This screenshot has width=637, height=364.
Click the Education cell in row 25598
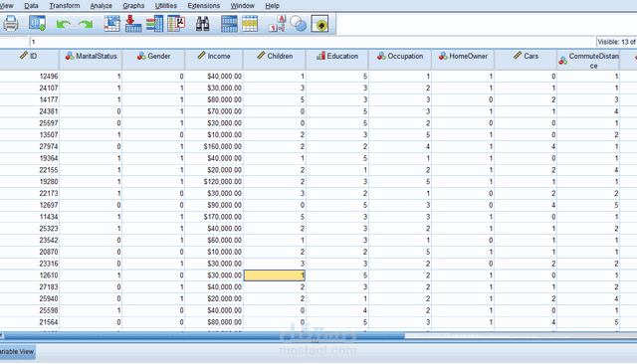coord(337,310)
